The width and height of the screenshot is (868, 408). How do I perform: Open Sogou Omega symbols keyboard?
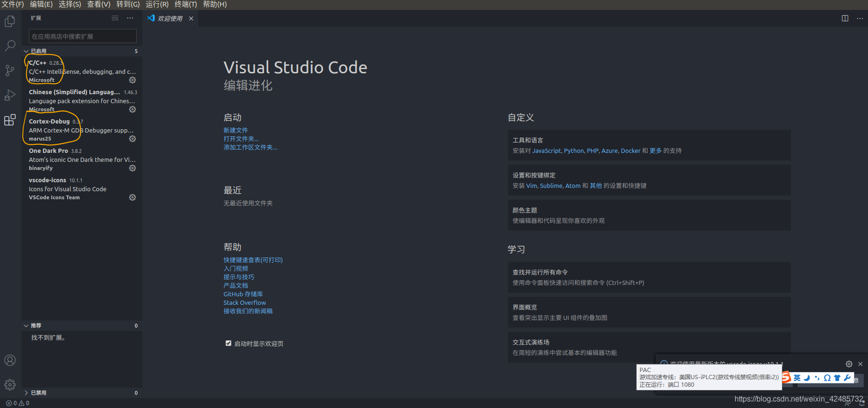(827, 378)
